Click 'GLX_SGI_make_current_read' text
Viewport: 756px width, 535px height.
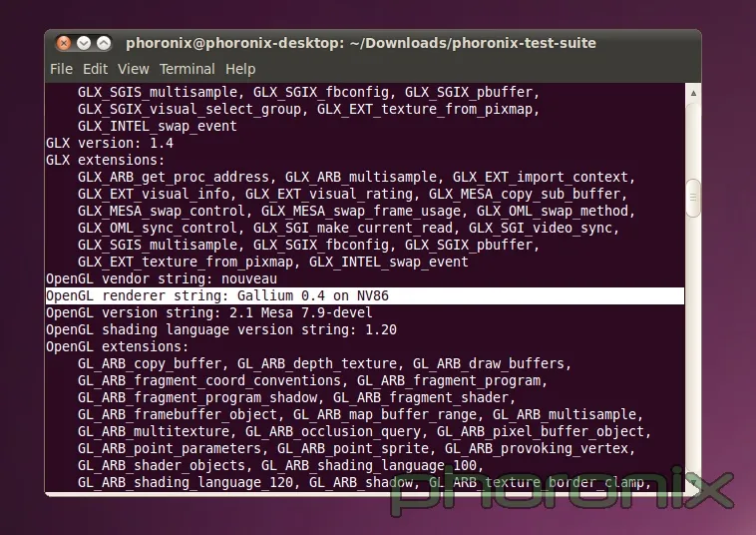353,228
